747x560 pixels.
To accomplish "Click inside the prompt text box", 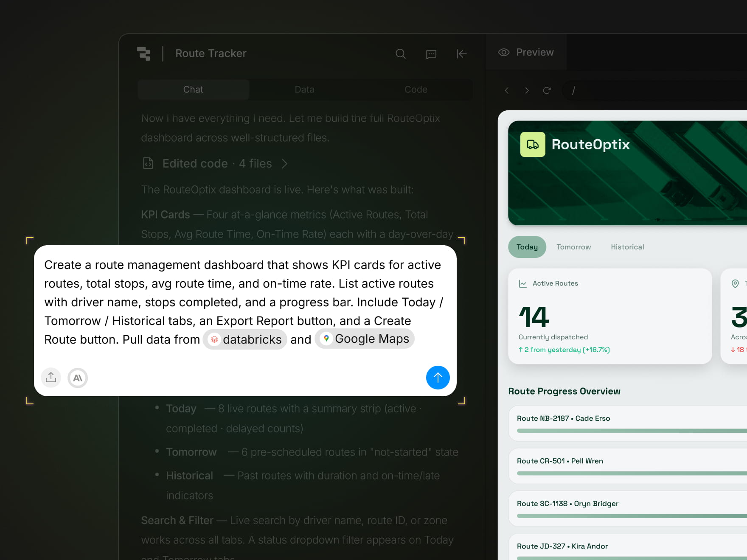I will pos(244,302).
